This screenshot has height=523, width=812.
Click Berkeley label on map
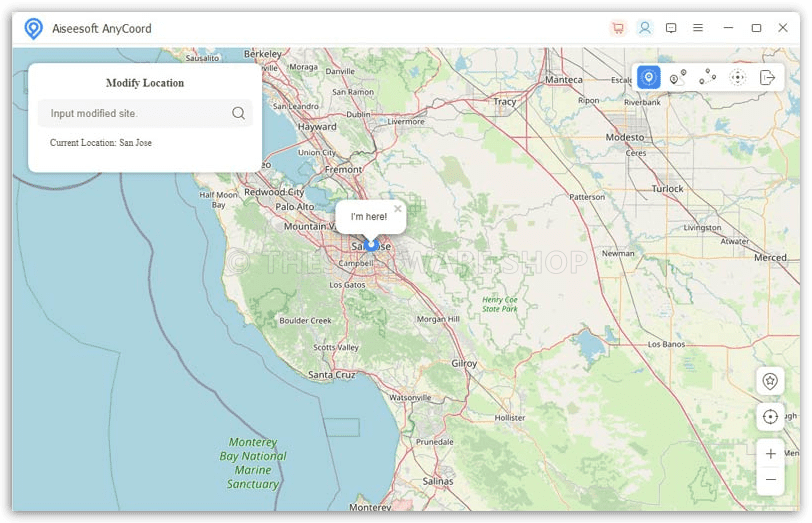[263, 54]
